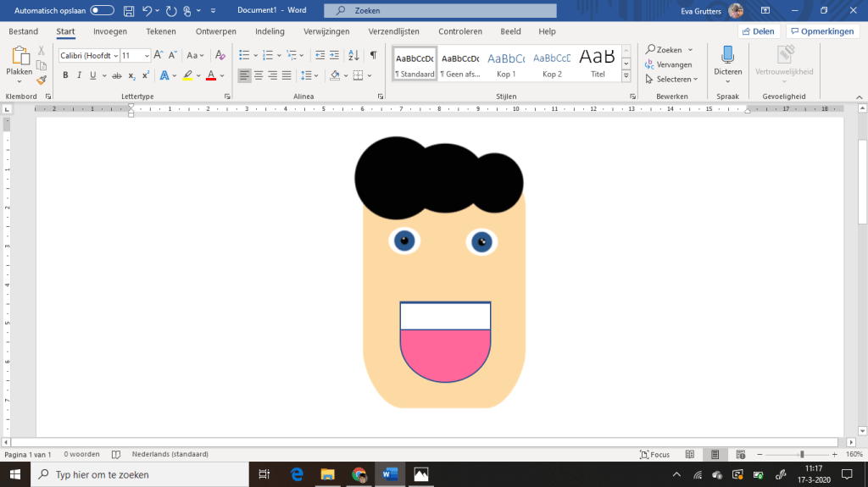Click the strikethrough text icon
Image resolution: width=868 pixels, height=487 pixels.
point(117,75)
